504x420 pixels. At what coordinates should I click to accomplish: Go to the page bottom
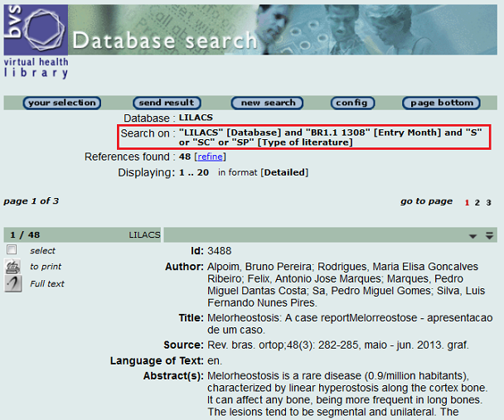pos(441,103)
